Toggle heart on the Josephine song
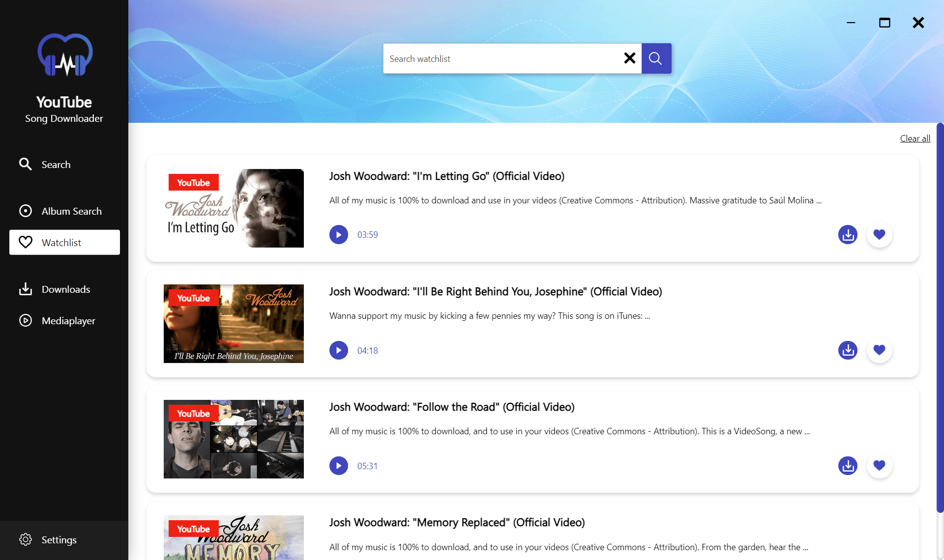Screen dimensions: 944x560 879,350
